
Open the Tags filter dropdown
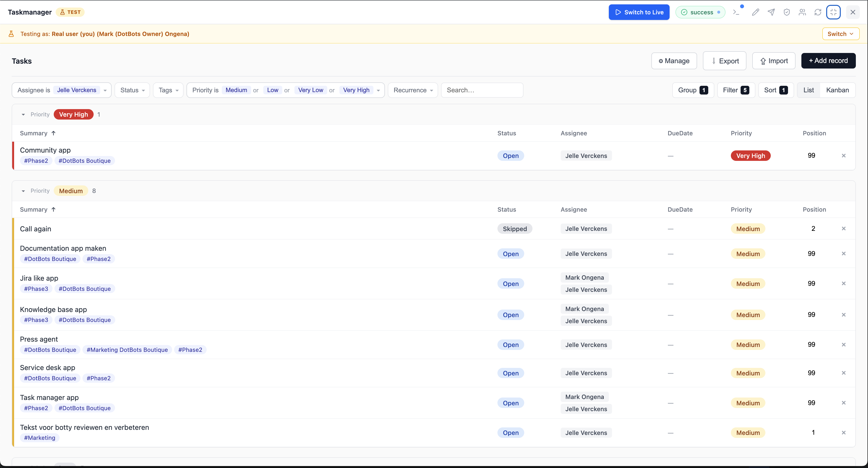(168, 90)
